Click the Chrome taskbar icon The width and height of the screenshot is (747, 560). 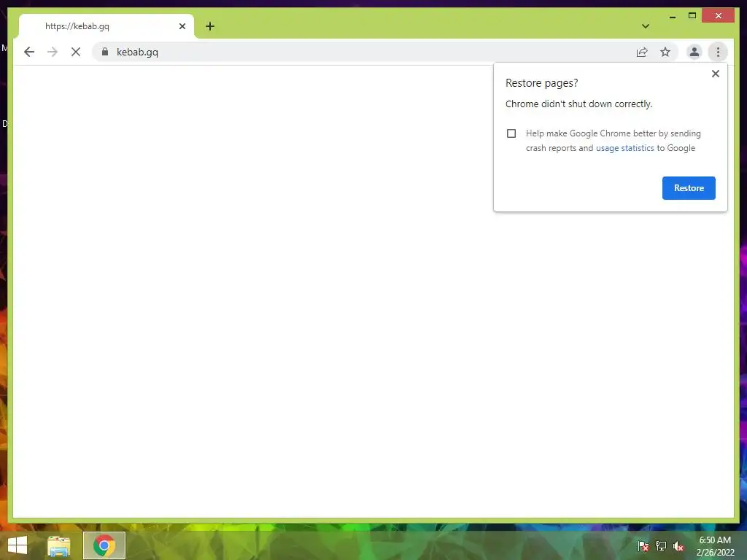(104, 545)
